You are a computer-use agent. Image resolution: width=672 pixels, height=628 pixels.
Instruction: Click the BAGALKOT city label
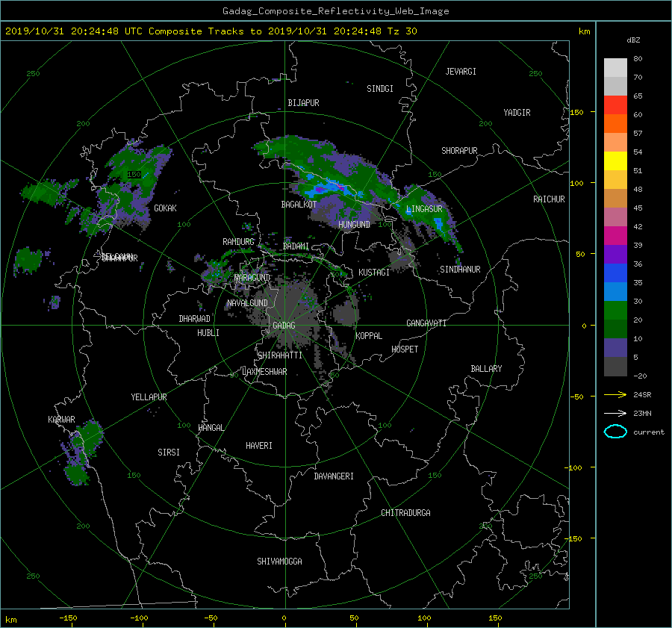299,205
